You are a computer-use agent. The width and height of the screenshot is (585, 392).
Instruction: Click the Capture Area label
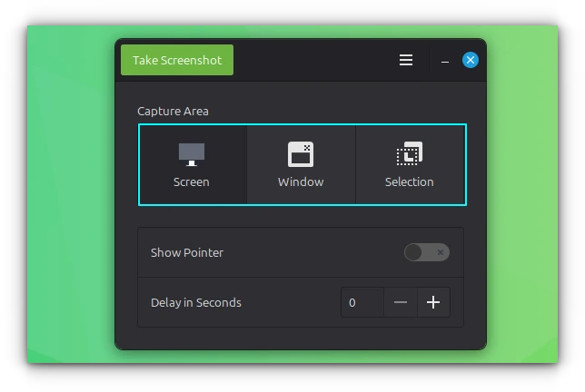click(173, 111)
